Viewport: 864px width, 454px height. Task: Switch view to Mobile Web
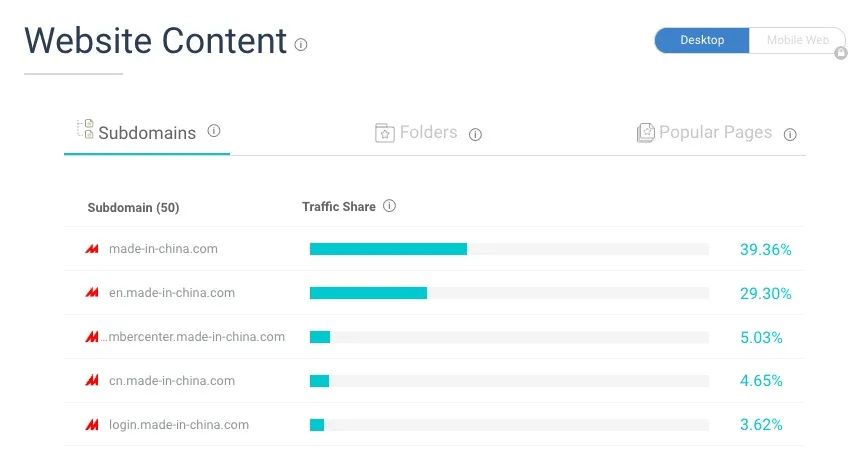coord(797,40)
